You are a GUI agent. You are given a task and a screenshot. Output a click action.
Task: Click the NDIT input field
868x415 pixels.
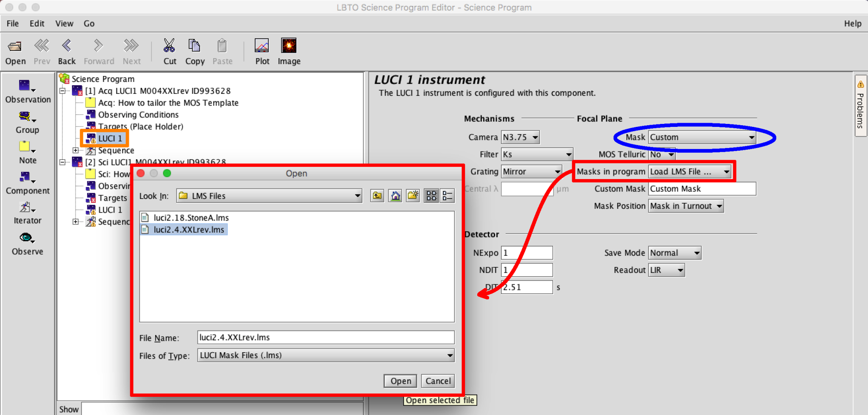click(x=527, y=270)
